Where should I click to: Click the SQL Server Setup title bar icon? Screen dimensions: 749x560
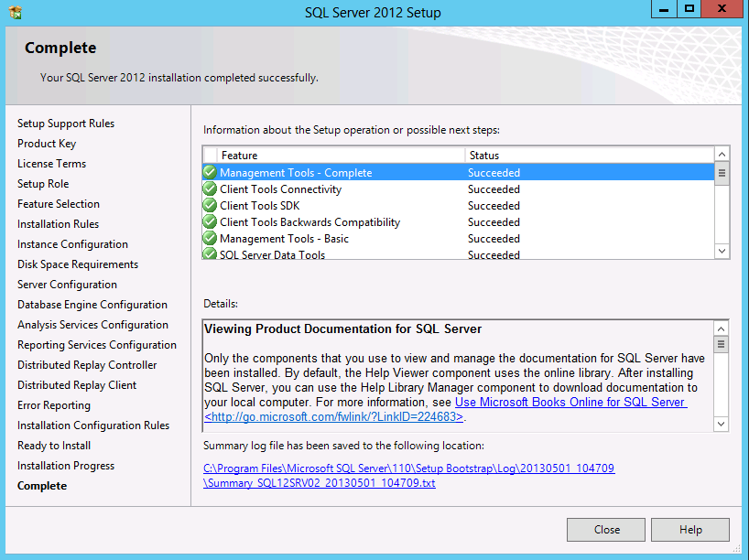coord(16,12)
